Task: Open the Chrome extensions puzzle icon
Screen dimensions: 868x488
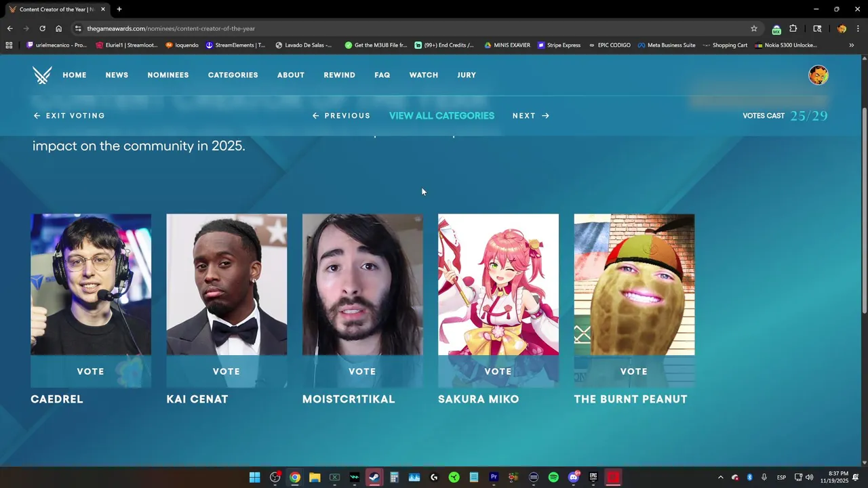Action: click(793, 28)
